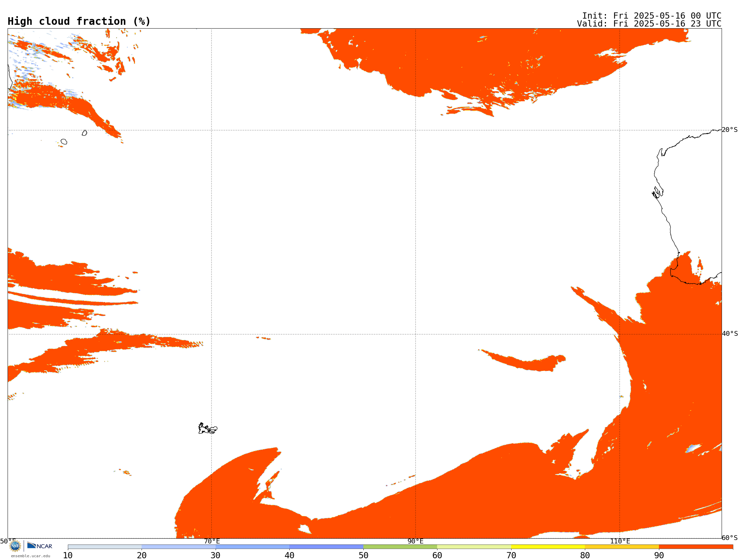Click the colorbar tick label 50
The height and width of the screenshot is (560, 744).
point(363,556)
